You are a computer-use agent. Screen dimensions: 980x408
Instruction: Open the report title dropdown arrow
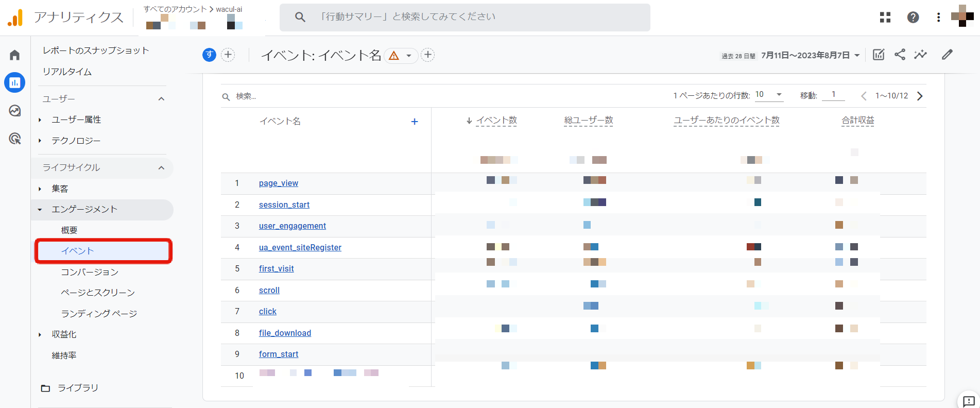coord(409,56)
